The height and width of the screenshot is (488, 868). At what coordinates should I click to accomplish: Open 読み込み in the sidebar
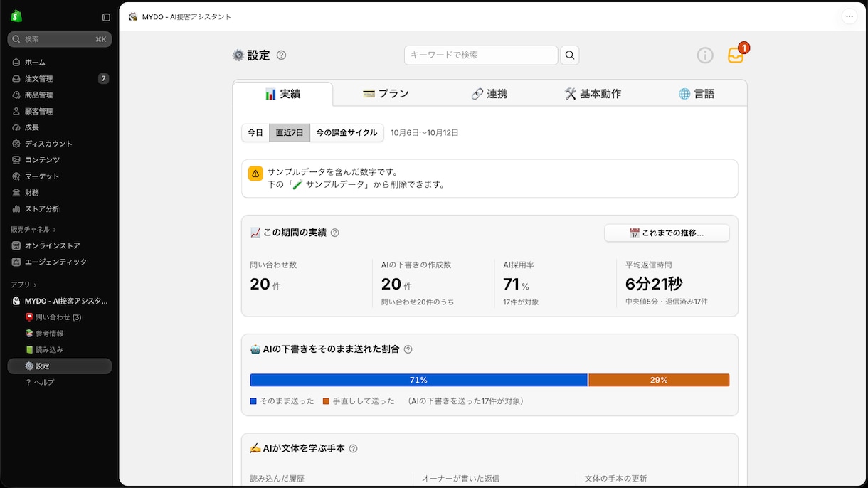[x=60, y=350]
